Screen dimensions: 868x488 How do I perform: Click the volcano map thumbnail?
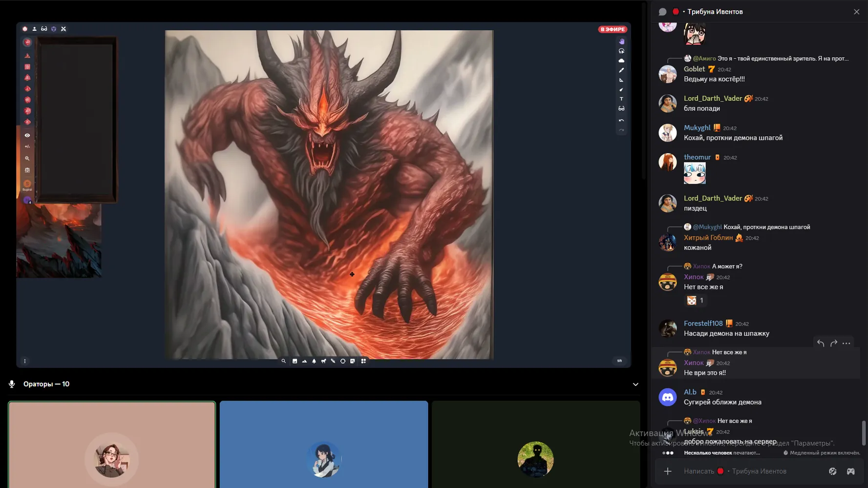59,241
